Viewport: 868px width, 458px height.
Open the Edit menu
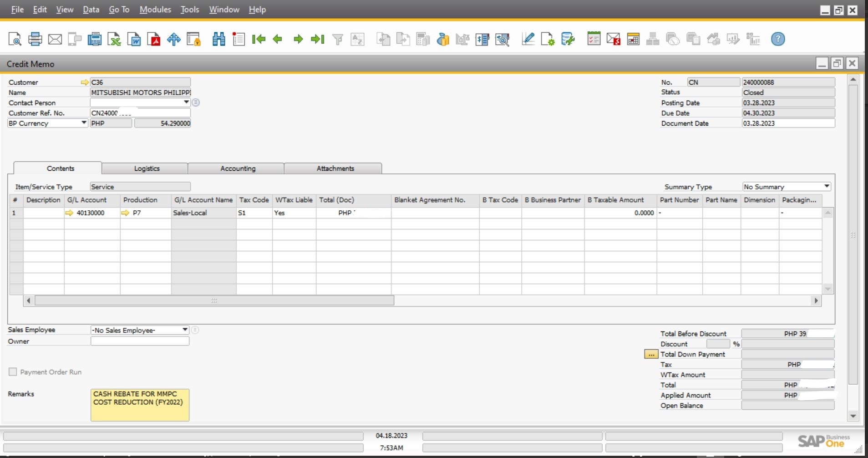[x=40, y=10]
